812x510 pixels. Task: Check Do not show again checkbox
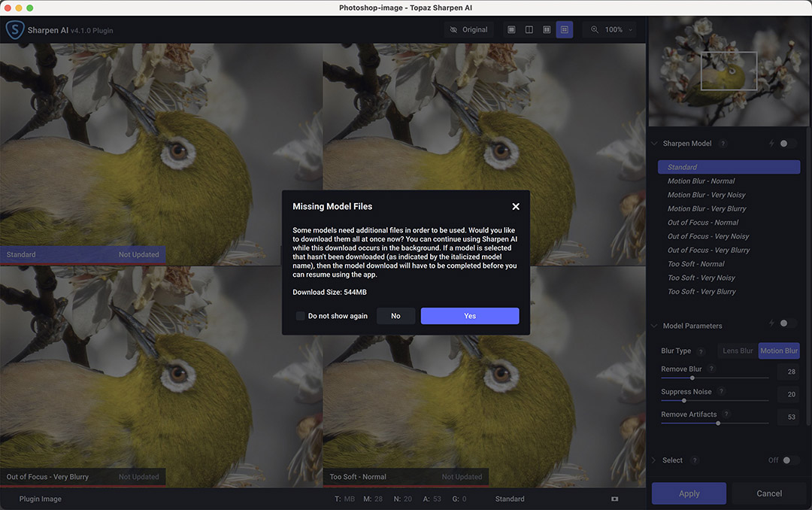click(x=300, y=316)
